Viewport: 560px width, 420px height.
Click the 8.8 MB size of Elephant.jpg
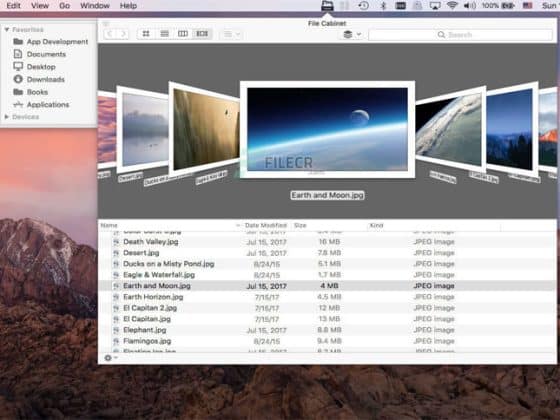[x=329, y=330]
